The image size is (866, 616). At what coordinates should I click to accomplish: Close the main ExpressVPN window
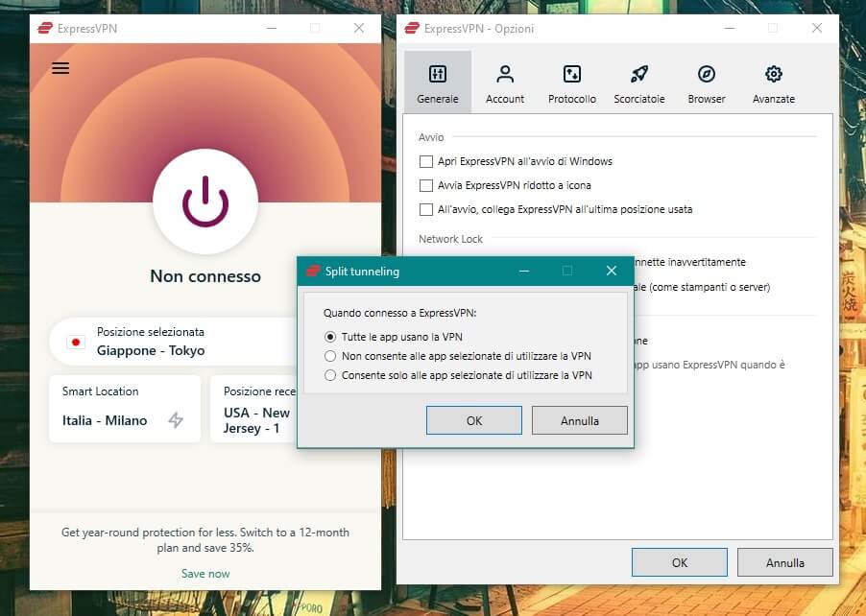(x=359, y=28)
